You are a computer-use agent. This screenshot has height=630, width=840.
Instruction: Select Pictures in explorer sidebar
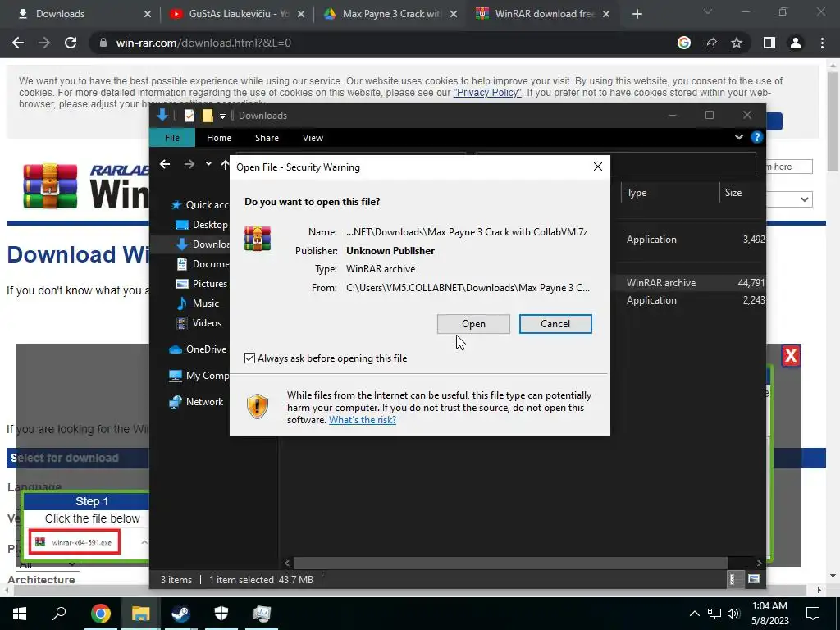point(202,283)
